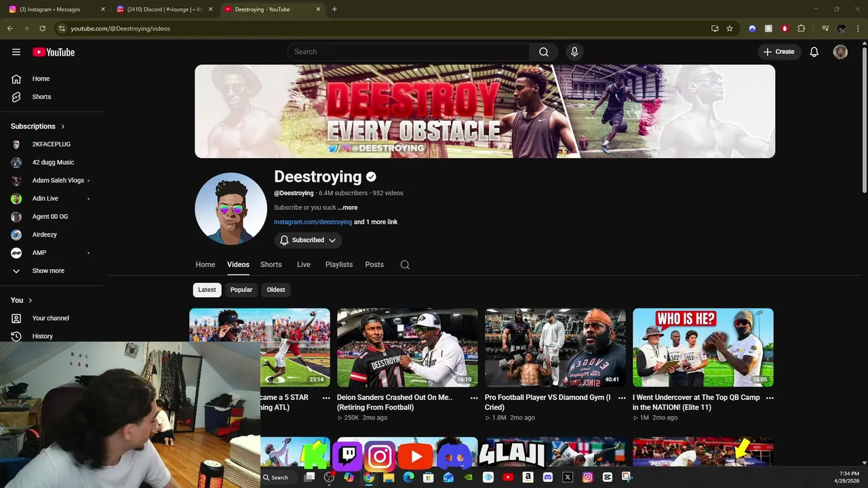Search within channel magnifier icon

point(405,265)
